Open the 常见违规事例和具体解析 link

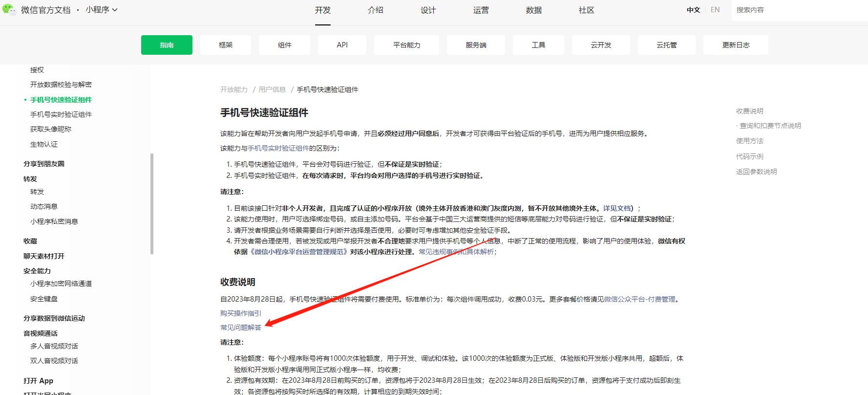tap(456, 252)
